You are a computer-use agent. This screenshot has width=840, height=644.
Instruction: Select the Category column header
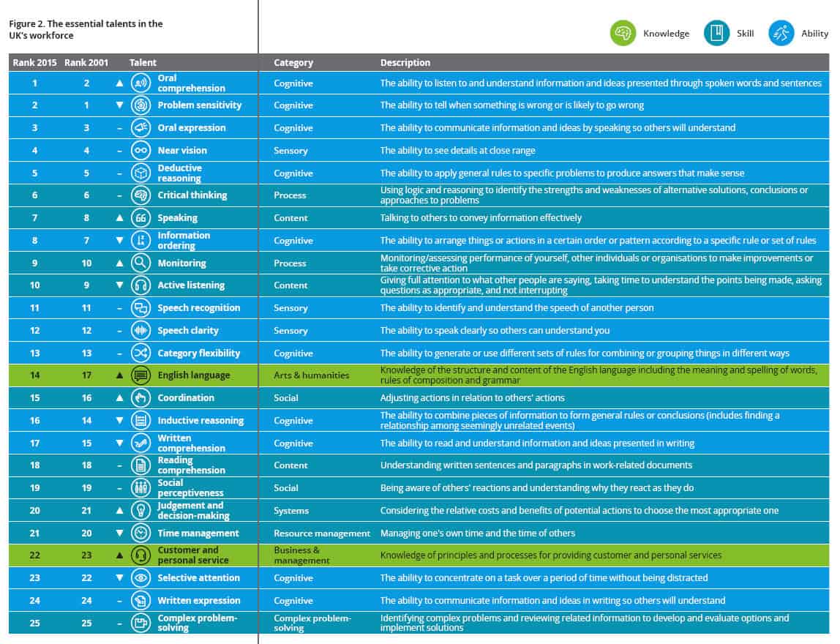(x=293, y=63)
